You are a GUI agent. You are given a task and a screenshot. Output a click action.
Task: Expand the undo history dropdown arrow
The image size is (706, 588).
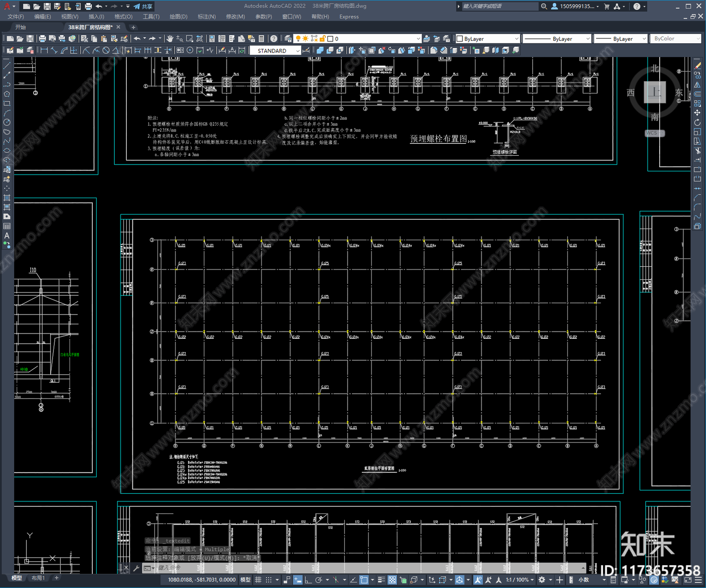144,39
